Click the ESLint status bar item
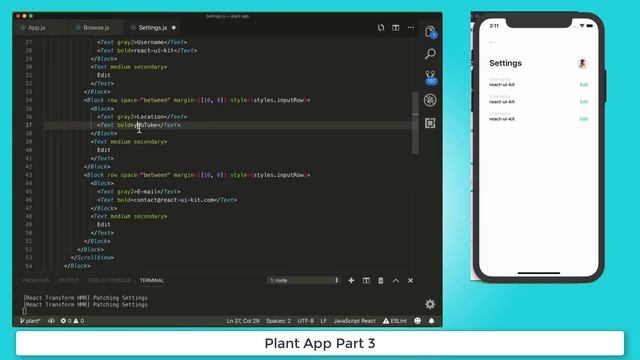 click(395, 321)
